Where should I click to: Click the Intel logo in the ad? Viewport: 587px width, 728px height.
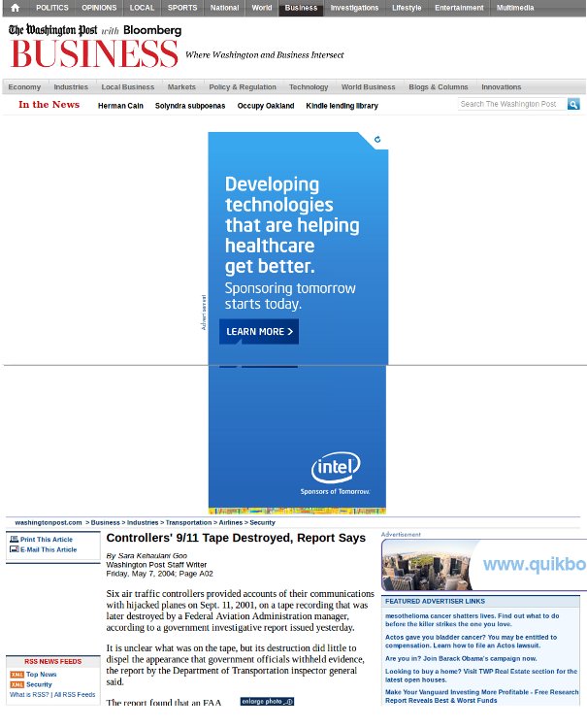pos(336,467)
